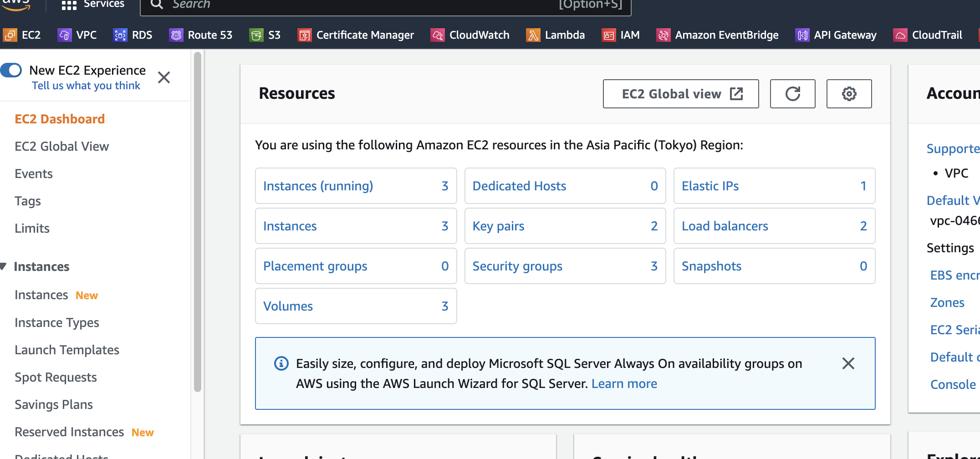Collapse the Instances section in sidebar
The height and width of the screenshot is (459, 980).
(x=4, y=266)
